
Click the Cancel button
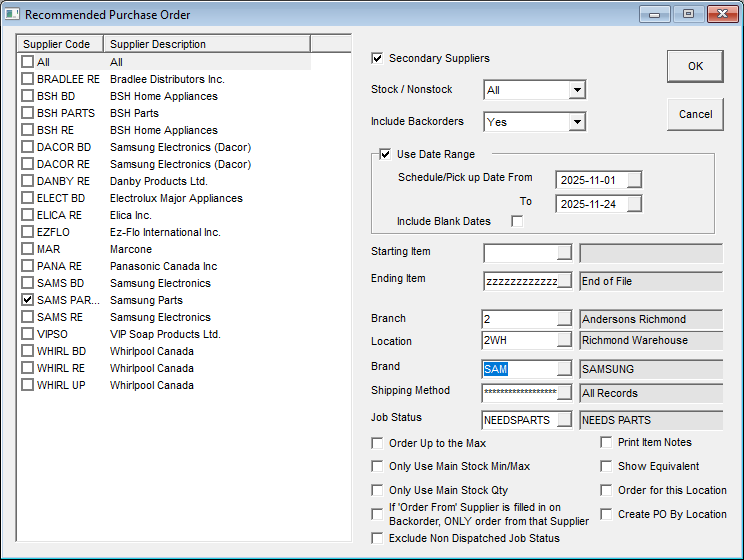pyautogui.click(x=695, y=114)
